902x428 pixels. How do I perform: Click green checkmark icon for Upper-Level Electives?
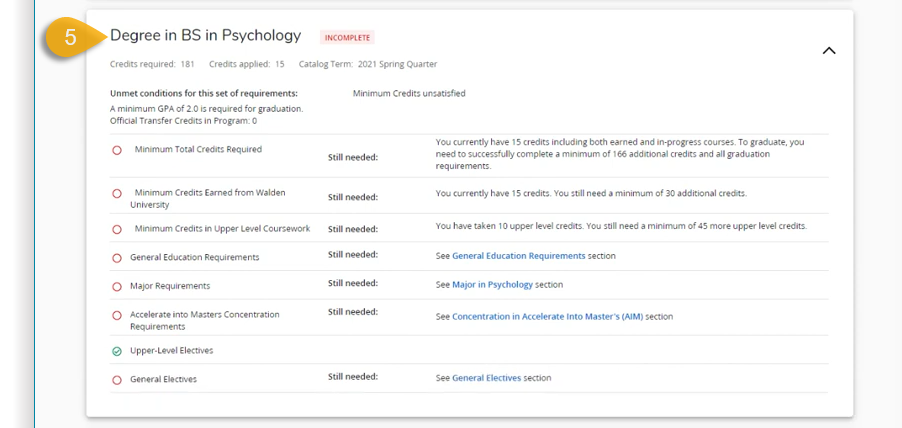[117, 351]
